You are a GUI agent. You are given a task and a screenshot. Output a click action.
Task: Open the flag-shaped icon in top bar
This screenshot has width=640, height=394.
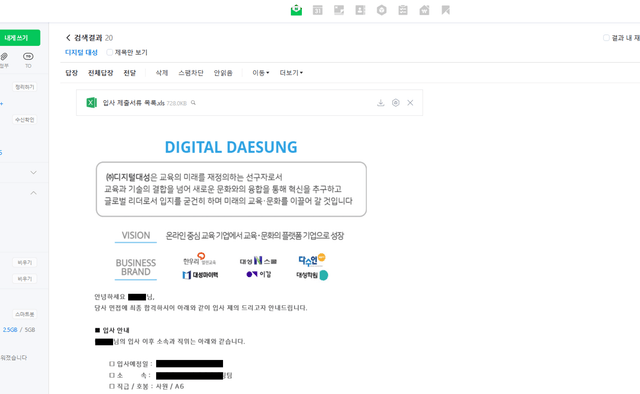(446, 10)
